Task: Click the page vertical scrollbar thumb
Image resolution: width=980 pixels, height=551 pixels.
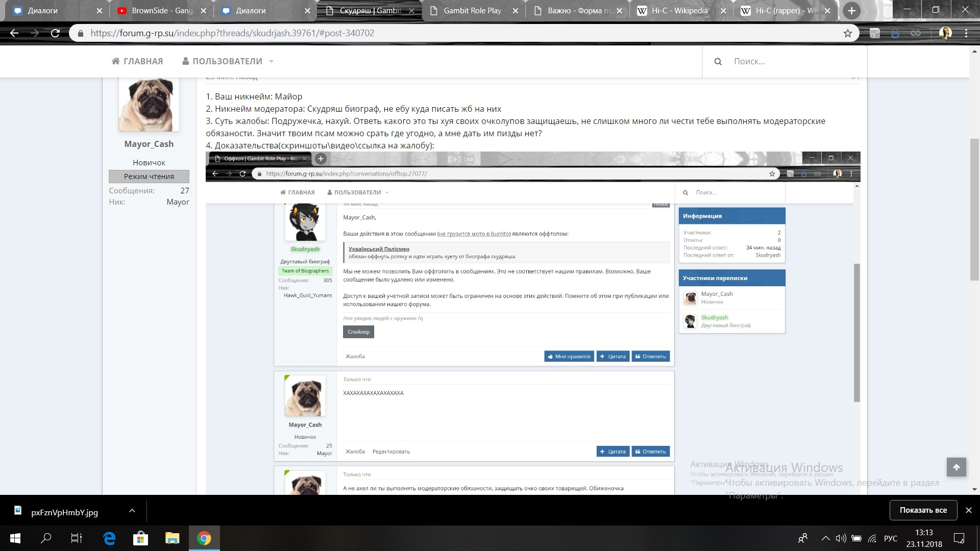Action: (974, 209)
